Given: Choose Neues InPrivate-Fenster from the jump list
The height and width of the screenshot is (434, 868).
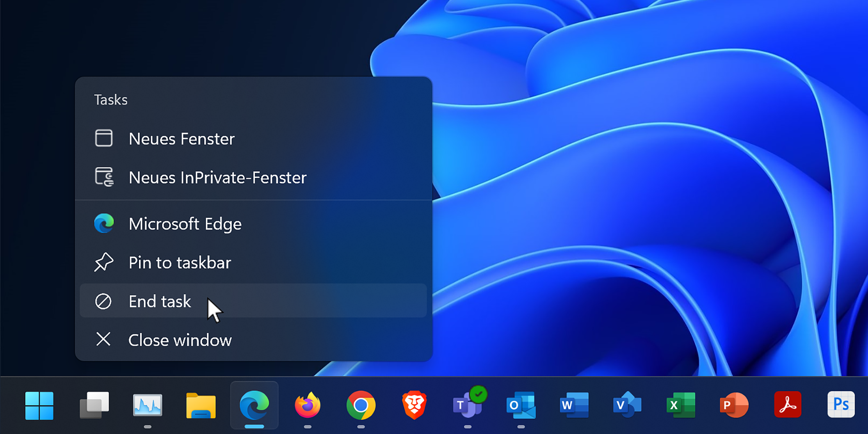Looking at the screenshot, I should tap(217, 178).
